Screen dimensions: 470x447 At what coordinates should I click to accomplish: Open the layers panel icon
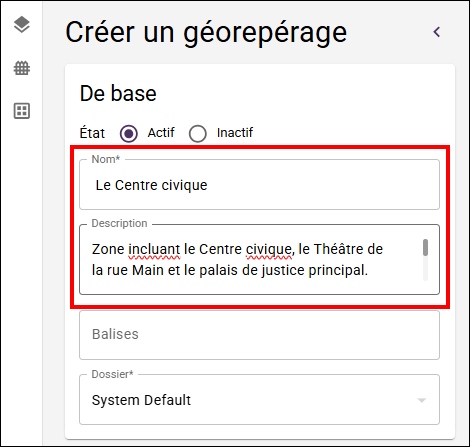(x=22, y=25)
